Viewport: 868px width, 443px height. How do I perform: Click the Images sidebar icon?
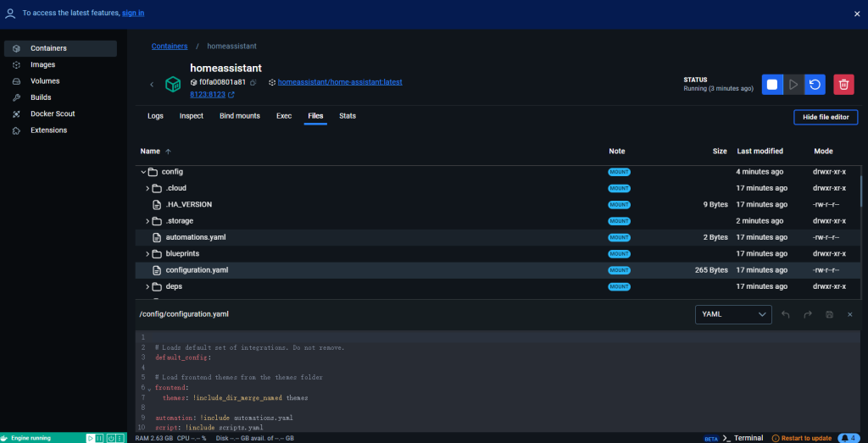[17, 64]
